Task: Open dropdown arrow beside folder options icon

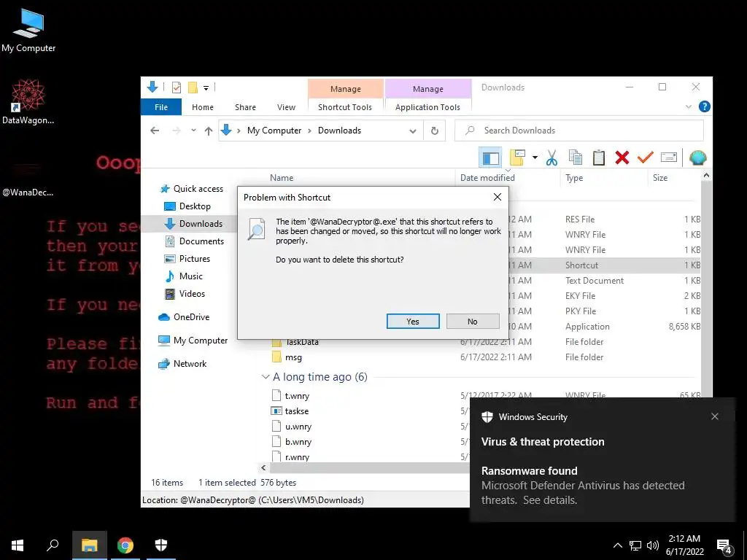Action: [x=535, y=157]
